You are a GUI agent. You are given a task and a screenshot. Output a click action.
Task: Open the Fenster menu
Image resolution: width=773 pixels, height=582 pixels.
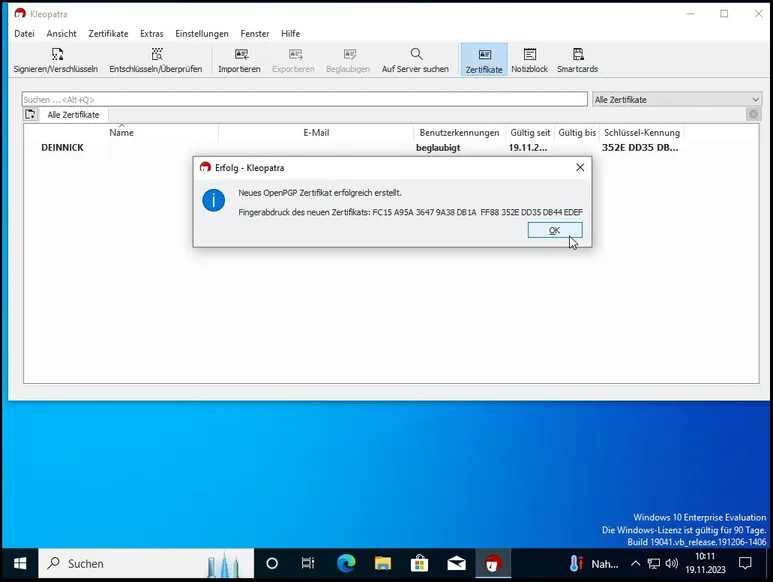coord(255,34)
